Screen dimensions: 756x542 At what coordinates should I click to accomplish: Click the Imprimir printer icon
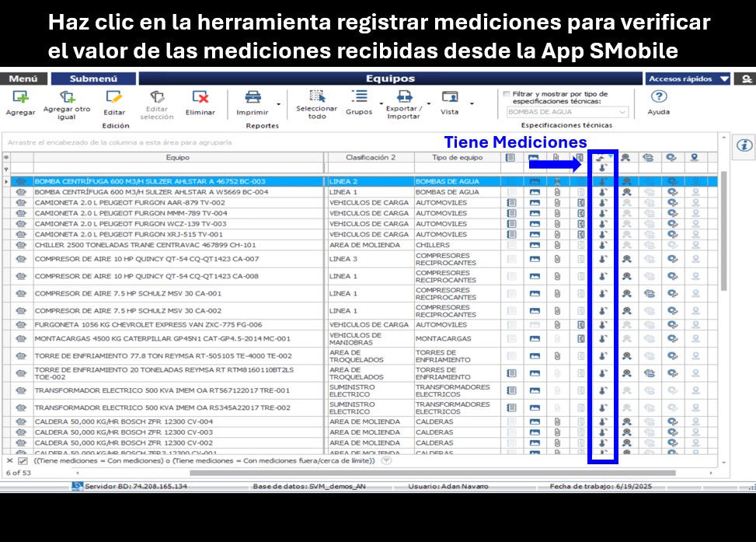253,97
